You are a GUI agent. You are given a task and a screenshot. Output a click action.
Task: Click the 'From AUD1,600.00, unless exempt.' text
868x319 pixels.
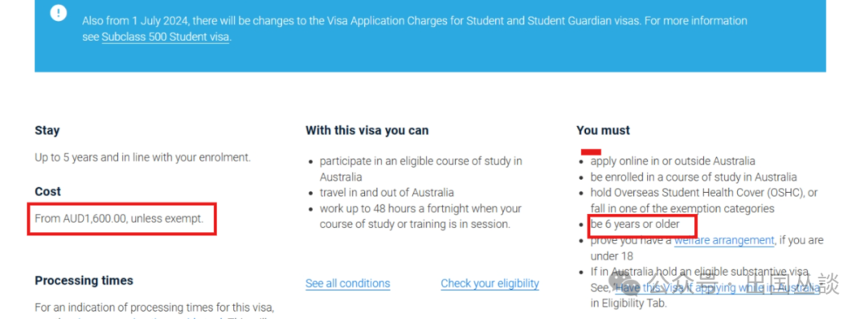[119, 219]
